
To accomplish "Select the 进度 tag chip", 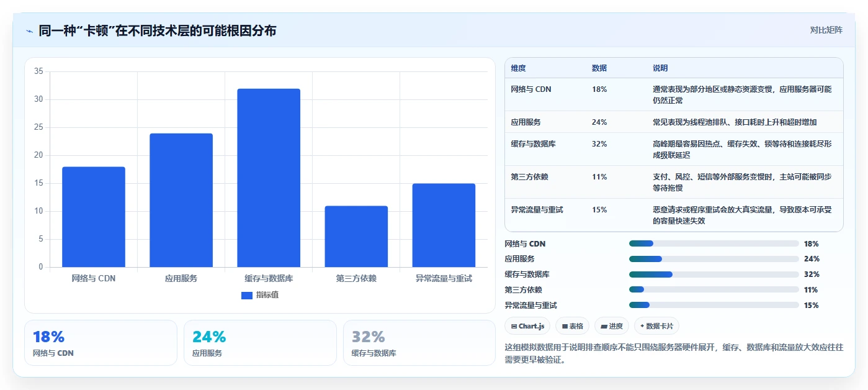I will point(612,326).
